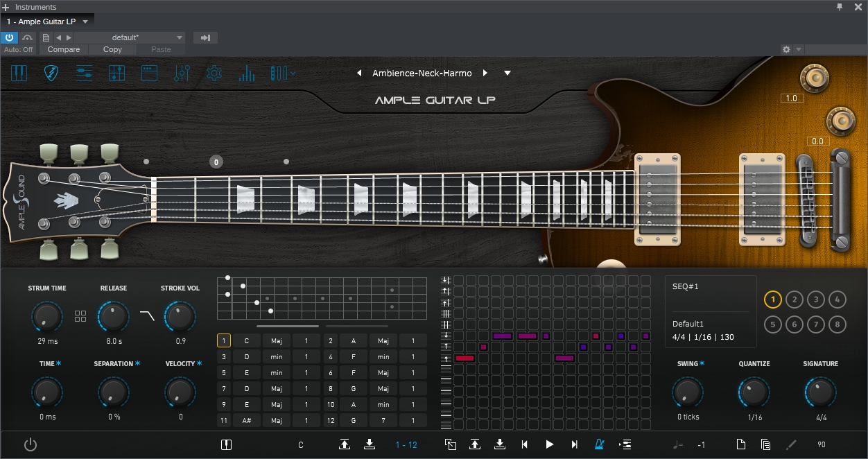The image size is (868, 459).
Task: Click sequence import icon before skip-back
Action: coord(499,444)
